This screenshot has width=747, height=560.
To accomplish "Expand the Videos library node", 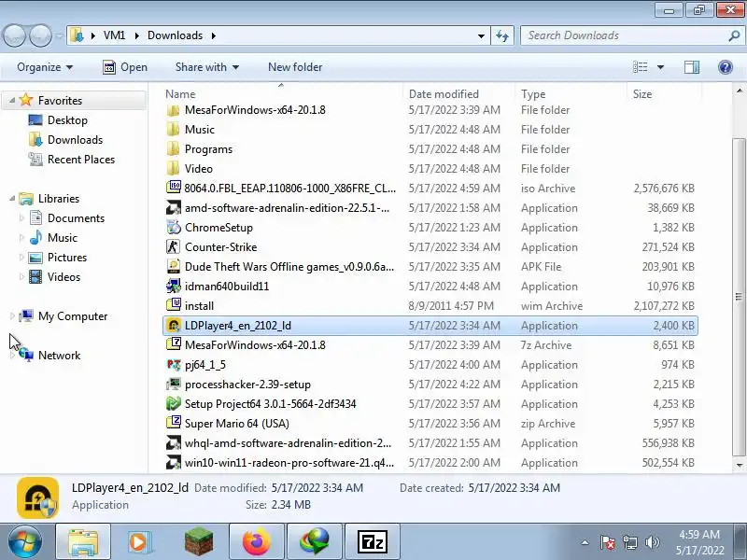I will (x=21, y=276).
